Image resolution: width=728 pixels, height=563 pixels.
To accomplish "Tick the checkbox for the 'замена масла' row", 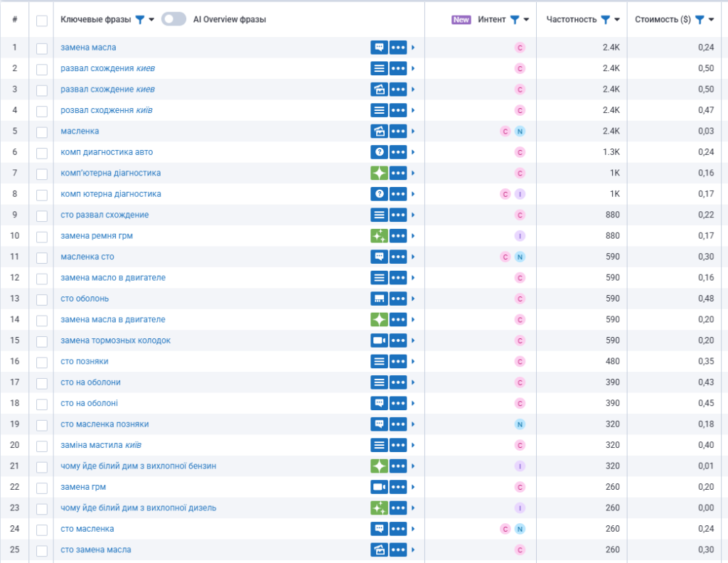I will tap(42, 48).
